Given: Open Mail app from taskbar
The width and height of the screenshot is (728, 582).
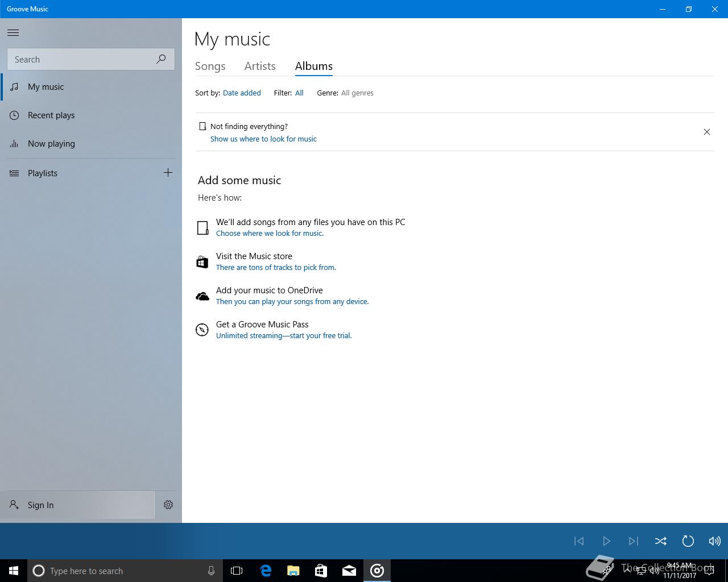Looking at the screenshot, I should tap(349, 571).
